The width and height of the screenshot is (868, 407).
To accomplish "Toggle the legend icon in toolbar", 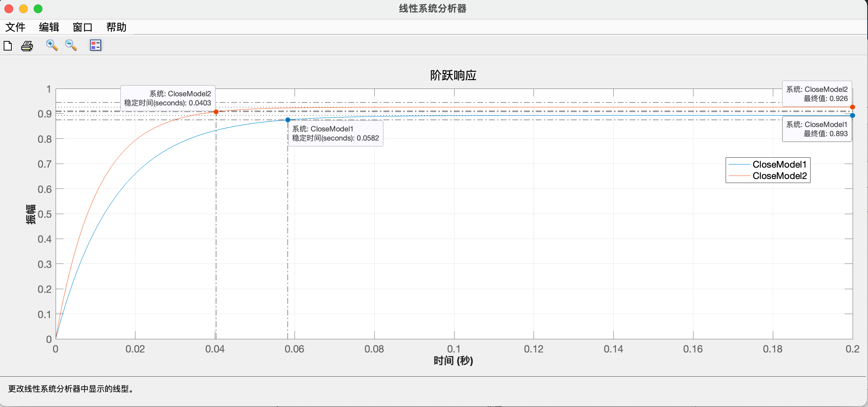I will tap(96, 45).
